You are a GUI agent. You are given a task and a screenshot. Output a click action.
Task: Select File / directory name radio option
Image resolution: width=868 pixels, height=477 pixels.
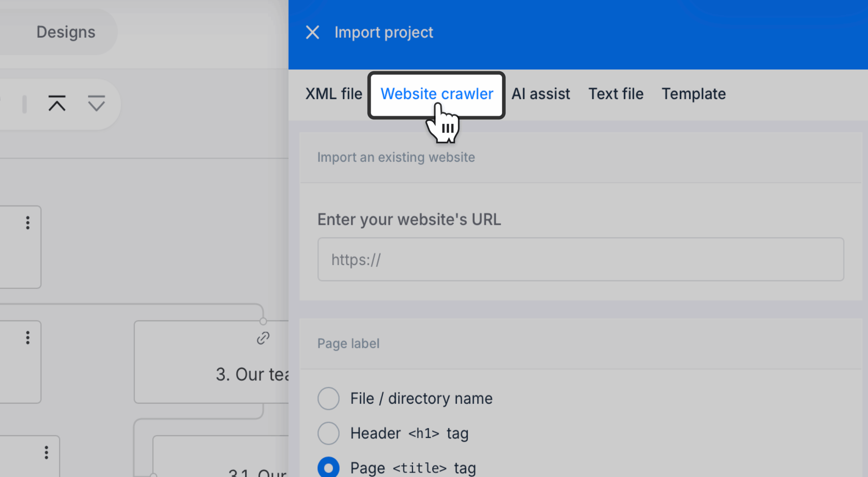point(328,398)
